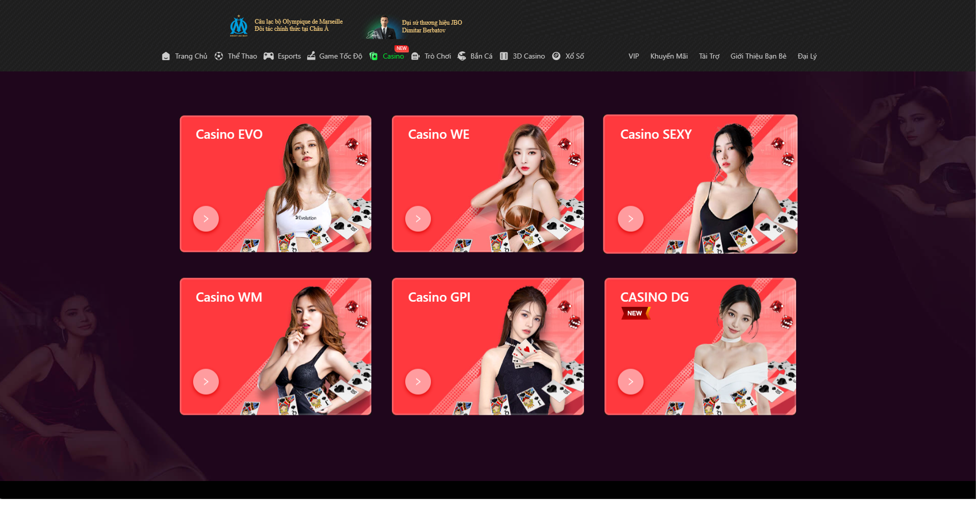
Task: Go to Tài Trợ sponsorship page
Action: click(709, 56)
